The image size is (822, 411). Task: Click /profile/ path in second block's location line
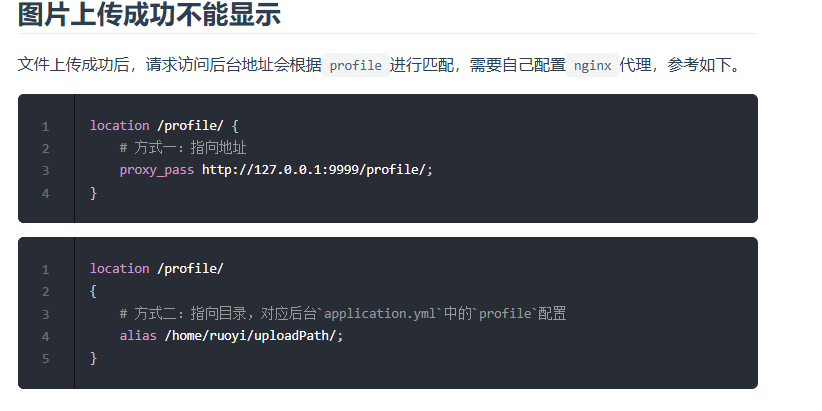point(190,269)
